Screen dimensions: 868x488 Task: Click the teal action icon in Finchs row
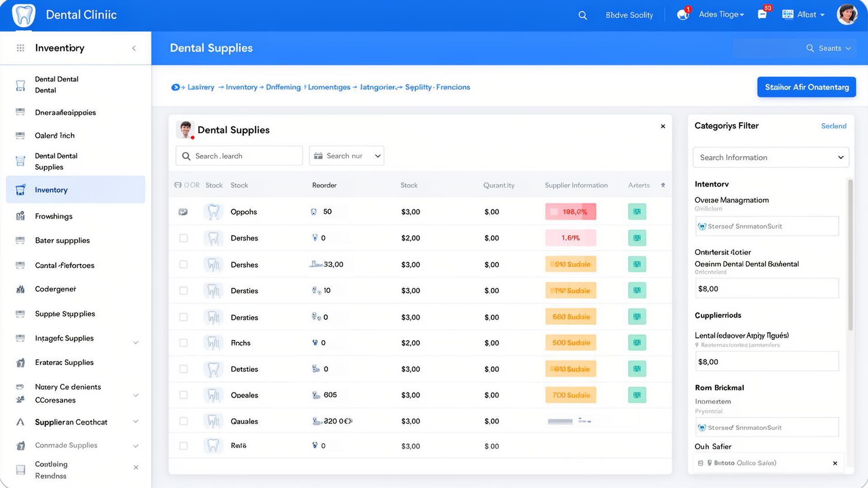pyautogui.click(x=637, y=343)
